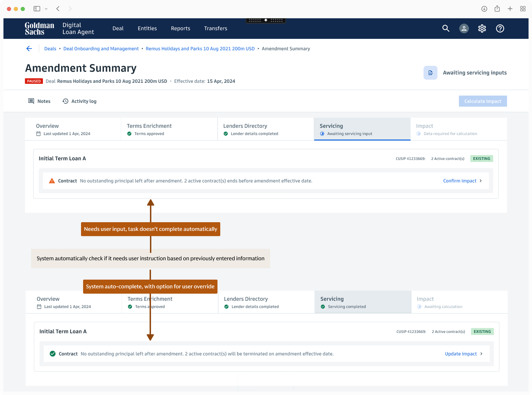The width and height of the screenshot is (532, 395).
Task: Switch to the upper Overview tab
Action: click(73, 129)
